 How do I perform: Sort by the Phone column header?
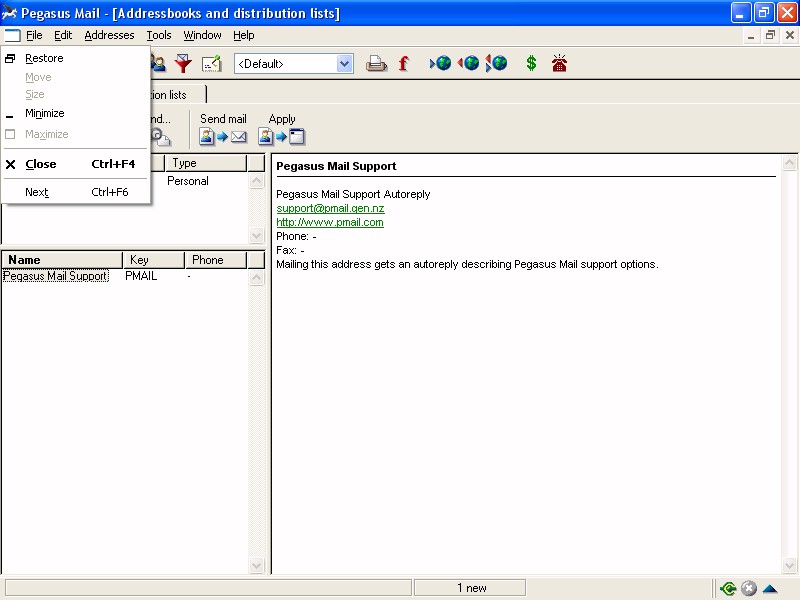216,260
